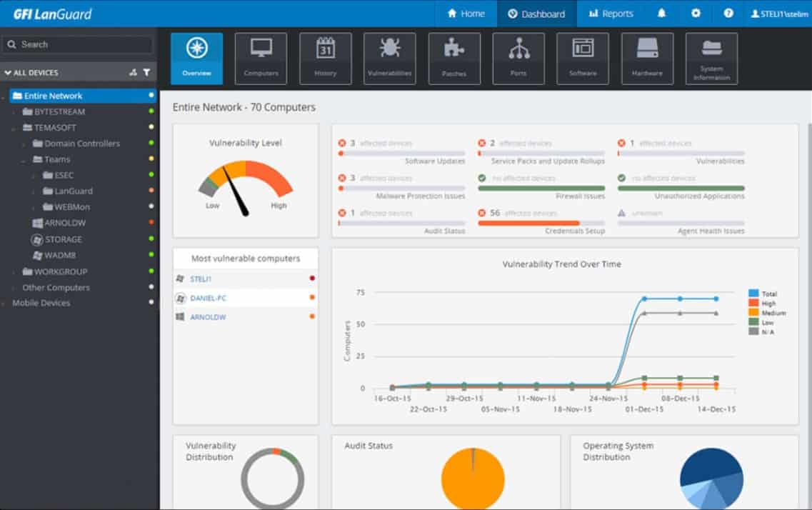The height and width of the screenshot is (510, 812).
Task: Click the green check icon for Firewall Issues
Action: click(x=482, y=178)
